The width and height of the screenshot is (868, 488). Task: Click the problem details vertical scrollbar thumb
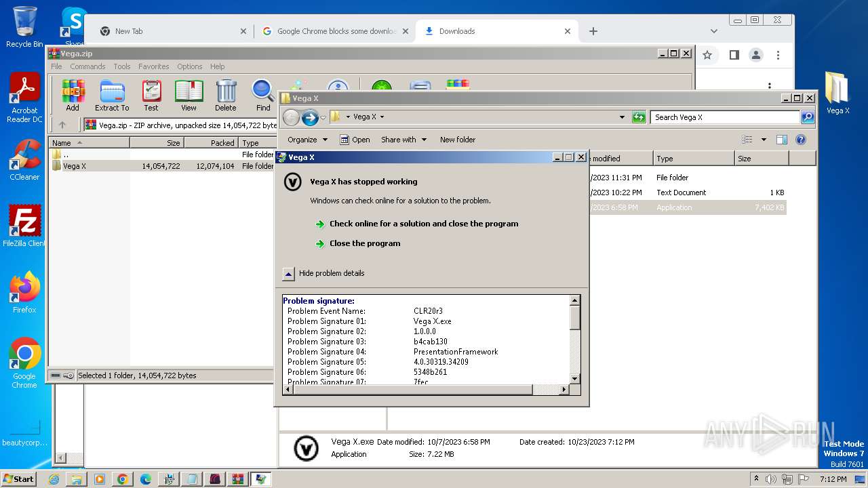pos(575,318)
